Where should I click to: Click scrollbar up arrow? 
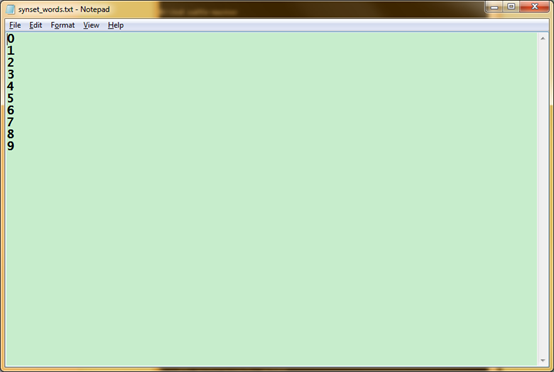point(543,38)
